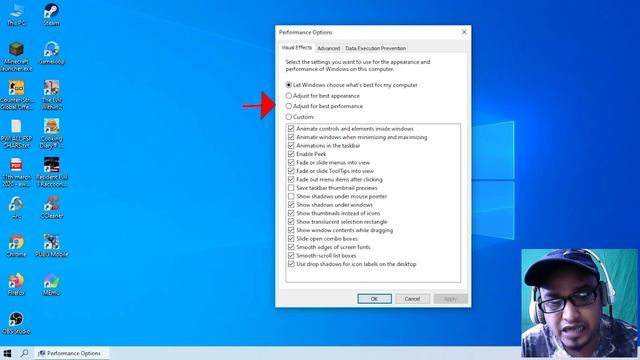Open the Data Execution Prevention tab

[x=376, y=48]
